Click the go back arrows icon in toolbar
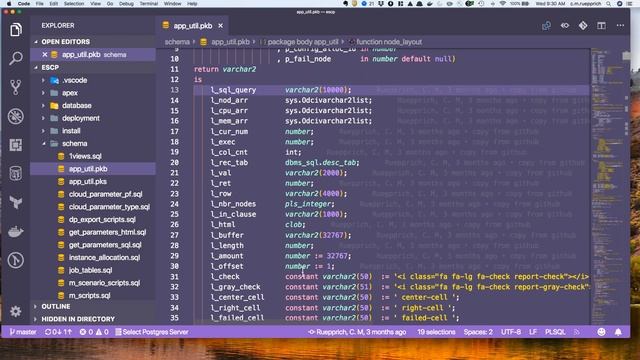Screen dimensions: 640x360 (564, 26)
